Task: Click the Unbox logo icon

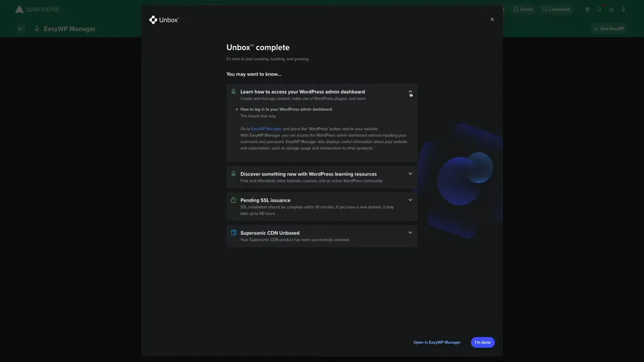Action: coord(153,20)
